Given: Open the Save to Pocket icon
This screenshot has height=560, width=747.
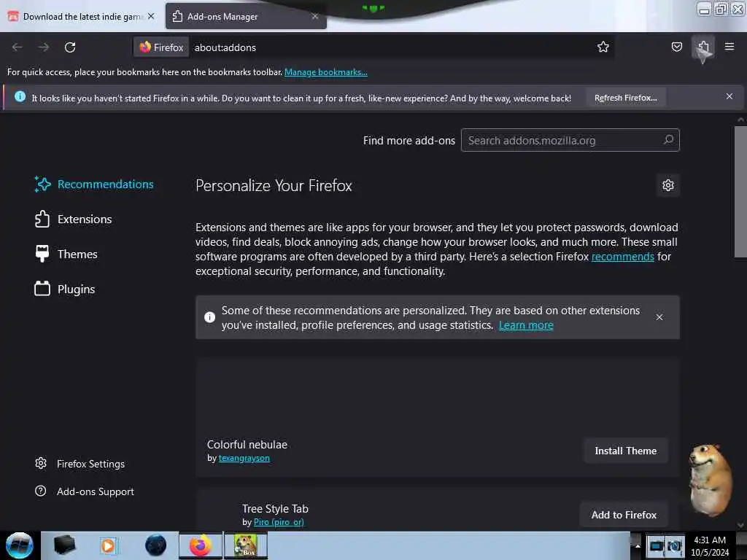Looking at the screenshot, I should [x=676, y=47].
